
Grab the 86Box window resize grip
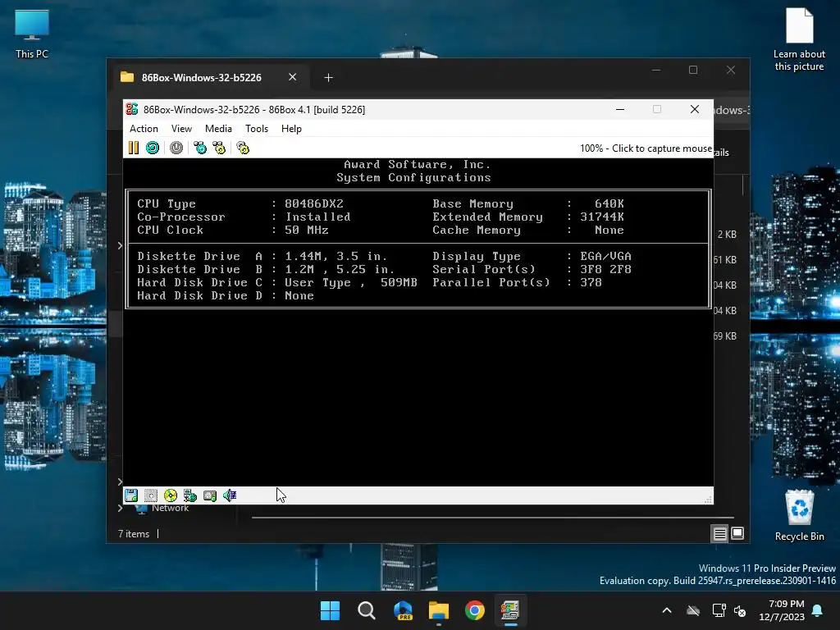(x=708, y=500)
